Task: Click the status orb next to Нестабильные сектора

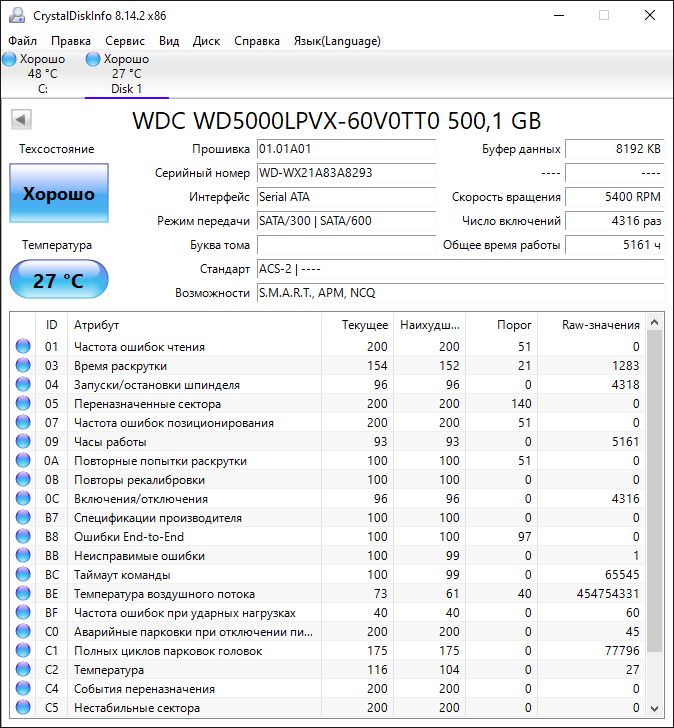Action: point(23,708)
